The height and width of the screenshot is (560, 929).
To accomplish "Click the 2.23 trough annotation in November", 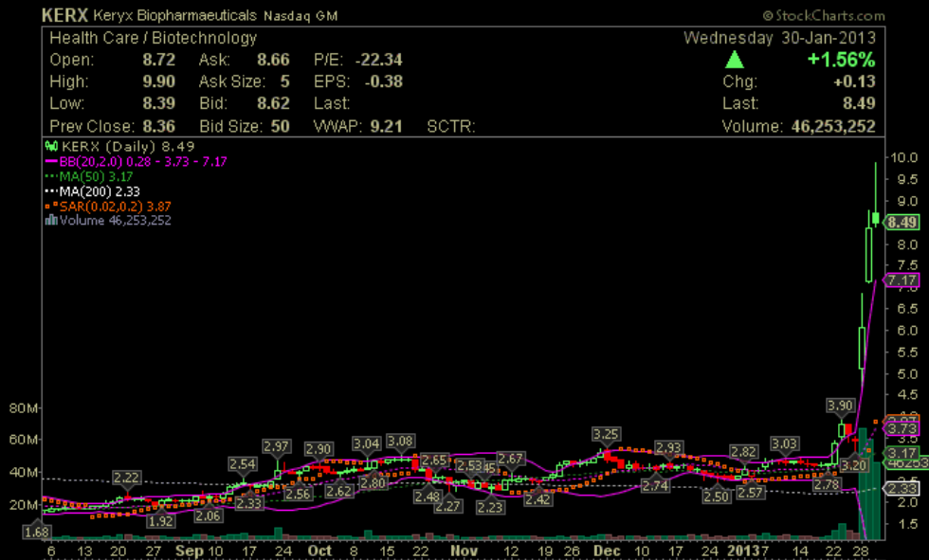I will coord(490,507).
